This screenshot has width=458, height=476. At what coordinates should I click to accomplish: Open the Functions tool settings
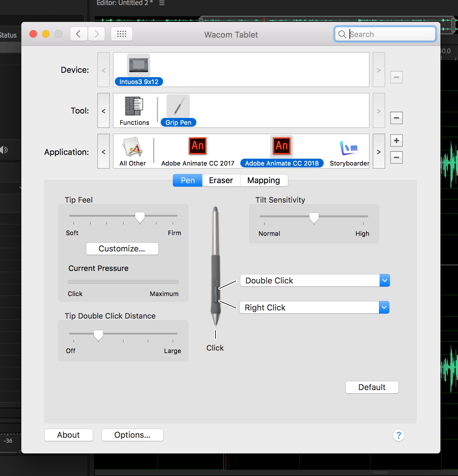pyautogui.click(x=134, y=111)
